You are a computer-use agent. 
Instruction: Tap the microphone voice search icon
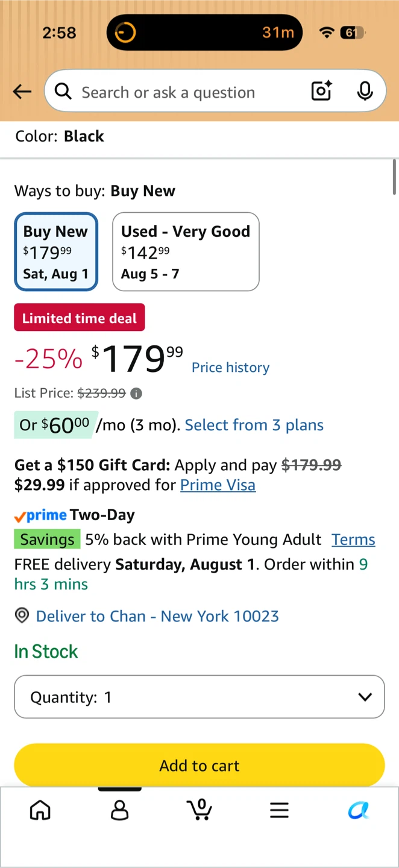click(x=365, y=91)
